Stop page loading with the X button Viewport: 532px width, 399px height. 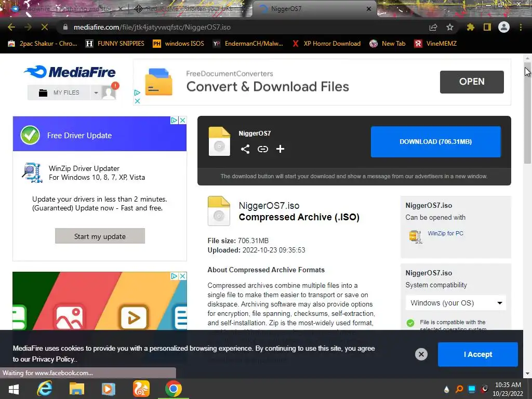[45, 27]
